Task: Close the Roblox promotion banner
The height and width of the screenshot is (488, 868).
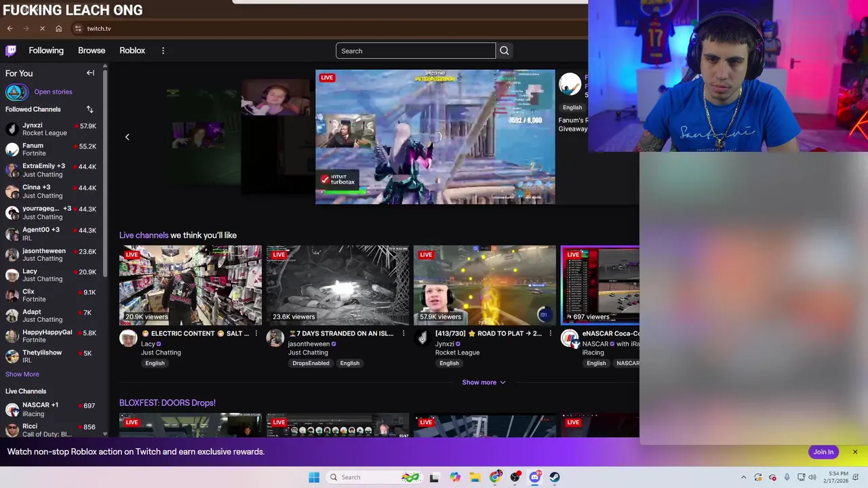Action: (x=855, y=452)
